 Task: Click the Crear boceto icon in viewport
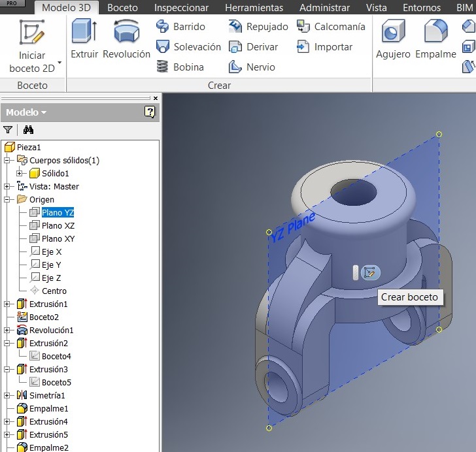pyautogui.click(x=370, y=272)
